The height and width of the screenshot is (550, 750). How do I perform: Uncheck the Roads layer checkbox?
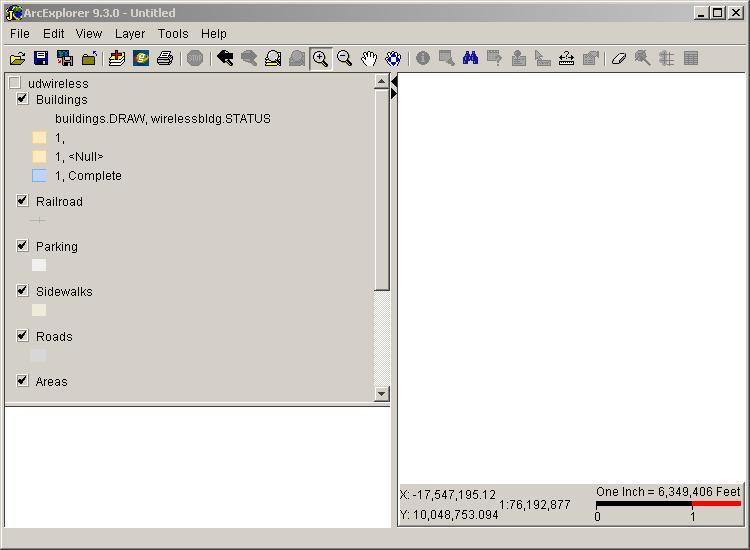click(x=22, y=336)
